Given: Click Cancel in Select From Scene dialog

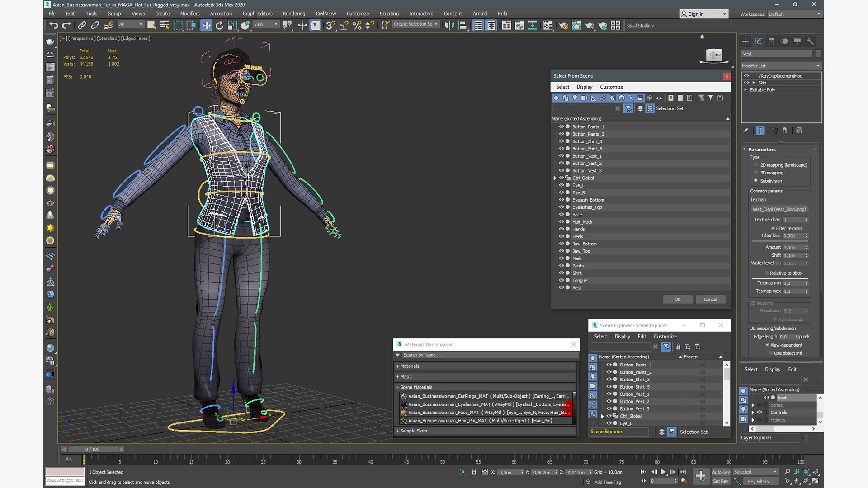Looking at the screenshot, I should tap(710, 299).
